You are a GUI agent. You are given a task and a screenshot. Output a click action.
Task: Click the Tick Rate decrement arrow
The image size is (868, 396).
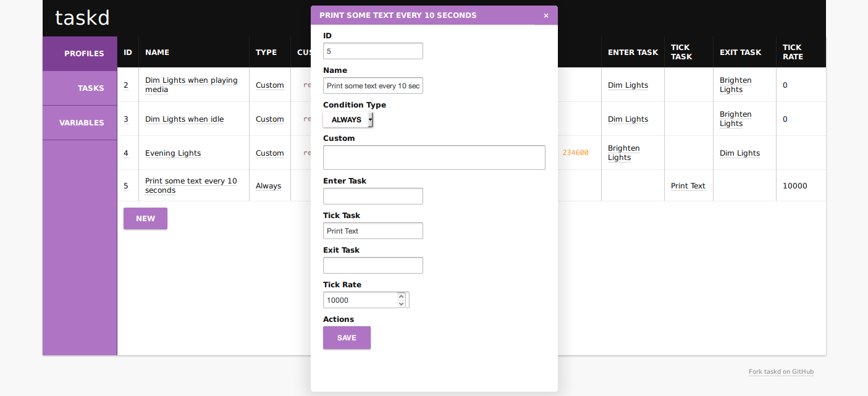(x=401, y=303)
